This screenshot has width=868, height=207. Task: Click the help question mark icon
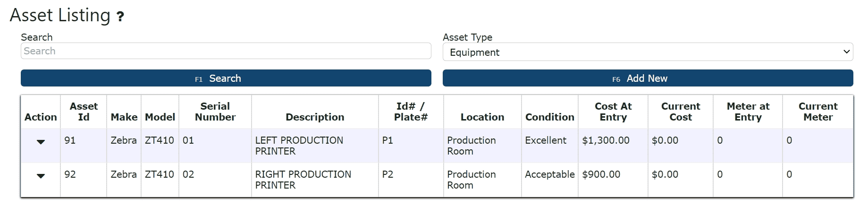coord(120,17)
